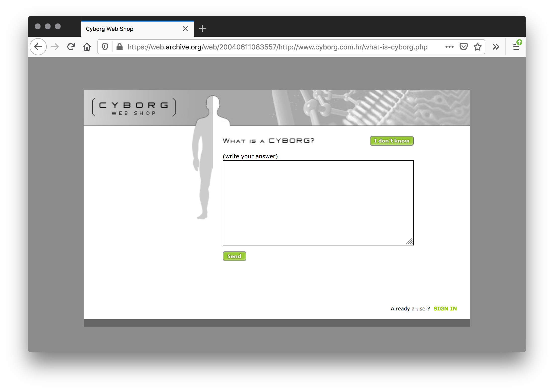The width and height of the screenshot is (554, 392).
Task: Click the new tab plus button
Action: [202, 29]
